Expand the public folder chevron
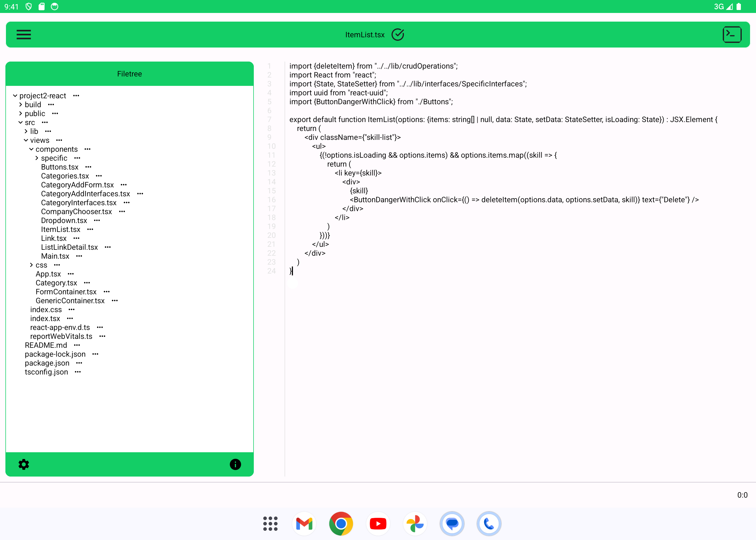Image resolution: width=756 pixels, height=540 pixels. [x=21, y=114]
